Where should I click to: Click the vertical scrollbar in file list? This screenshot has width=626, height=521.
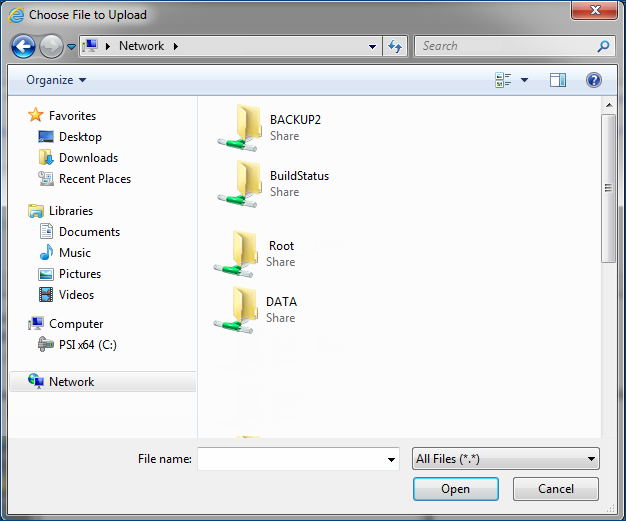click(608, 188)
